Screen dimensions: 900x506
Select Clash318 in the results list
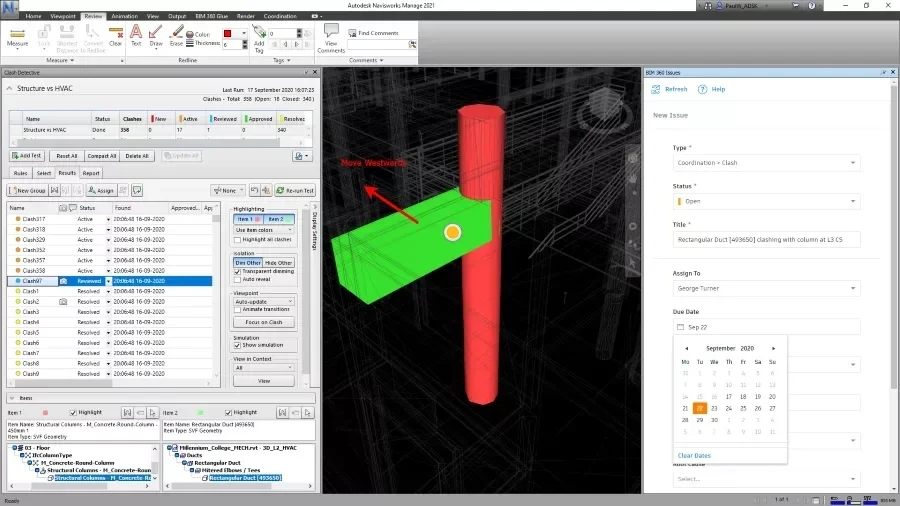(34, 229)
